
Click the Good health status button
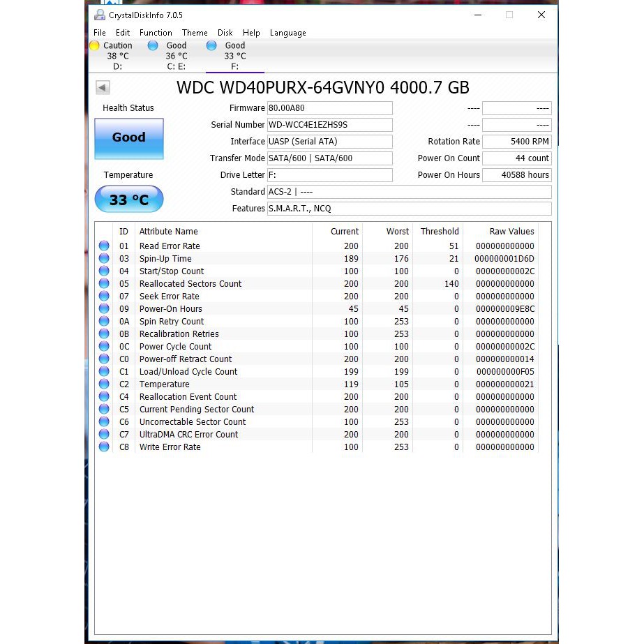pos(128,139)
